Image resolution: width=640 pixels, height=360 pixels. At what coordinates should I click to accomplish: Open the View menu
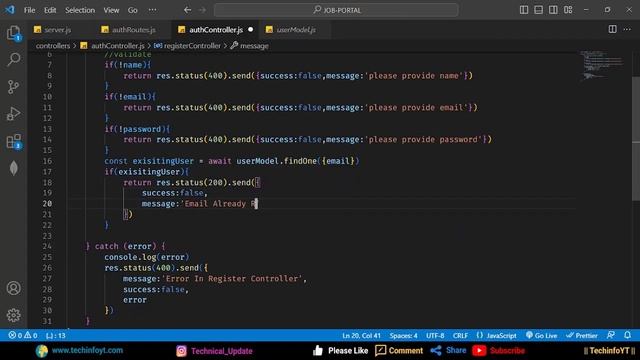[x=111, y=10]
